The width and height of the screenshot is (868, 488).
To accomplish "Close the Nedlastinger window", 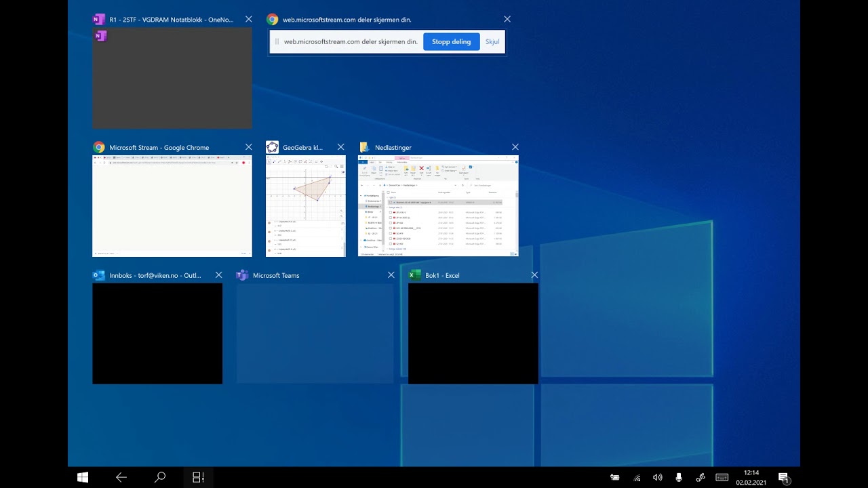I will click(x=515, y=147).
